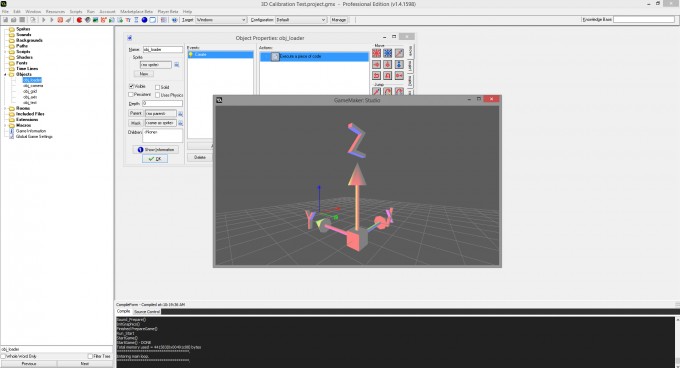Expand the Rooms folder in resource tree
Viewport: 680px width, 368px height.
[x=5, y=108]
